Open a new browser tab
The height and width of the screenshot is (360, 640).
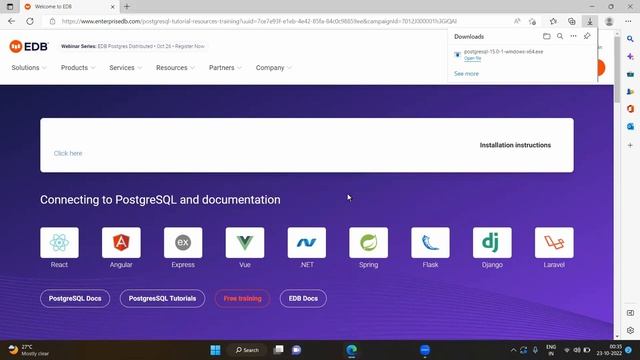click(127, 7)
